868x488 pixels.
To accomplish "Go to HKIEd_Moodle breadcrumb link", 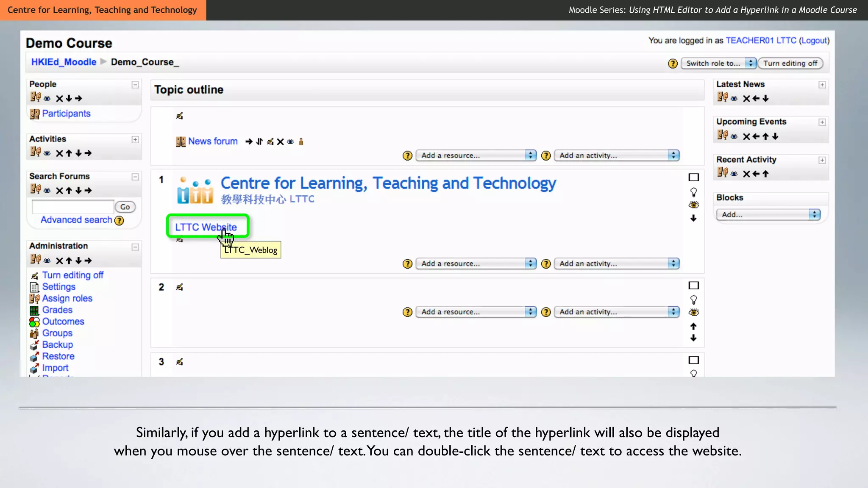I will (64, 62).
